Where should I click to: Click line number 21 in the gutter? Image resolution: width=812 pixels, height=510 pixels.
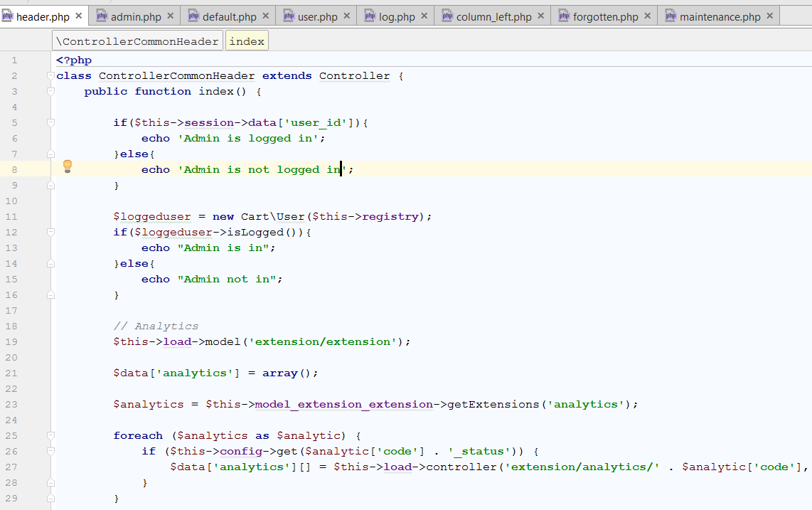coord(14,373)
